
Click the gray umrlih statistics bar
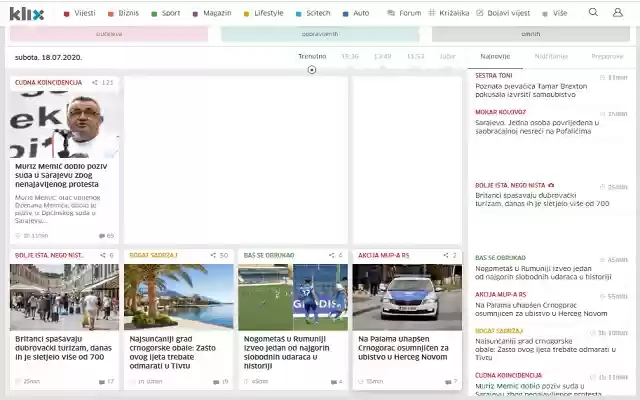(x=531, y=34)
